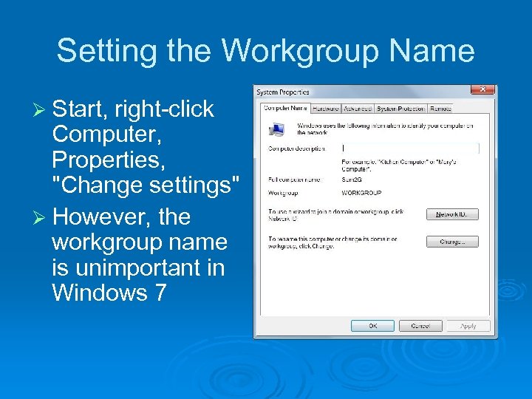Image resolution: width=532 pixels, height=399 pixels.
Task: Click the System Properties title text
Action: point(283,92)
